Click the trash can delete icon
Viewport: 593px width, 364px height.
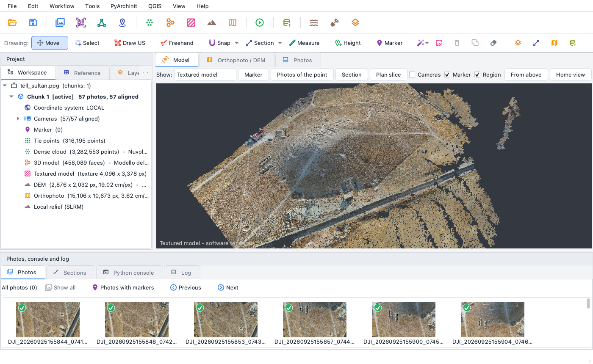click(x=457, y=43)
